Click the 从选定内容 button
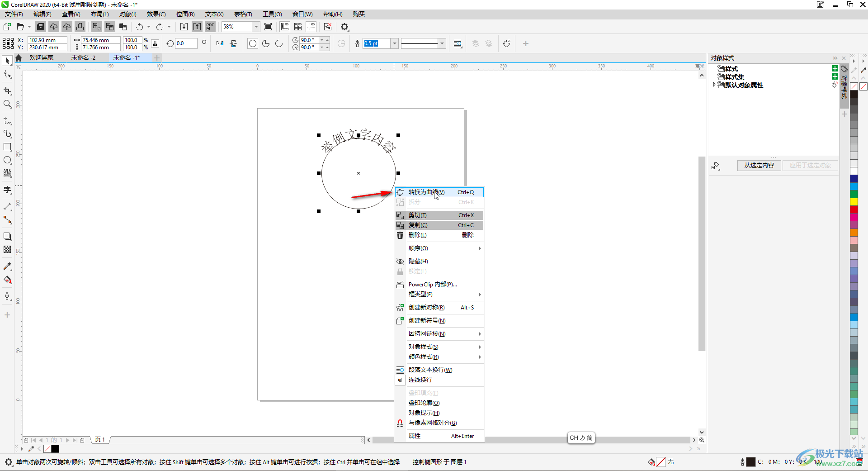The width and height of the screenshot is (868, 471). (759, 166)
